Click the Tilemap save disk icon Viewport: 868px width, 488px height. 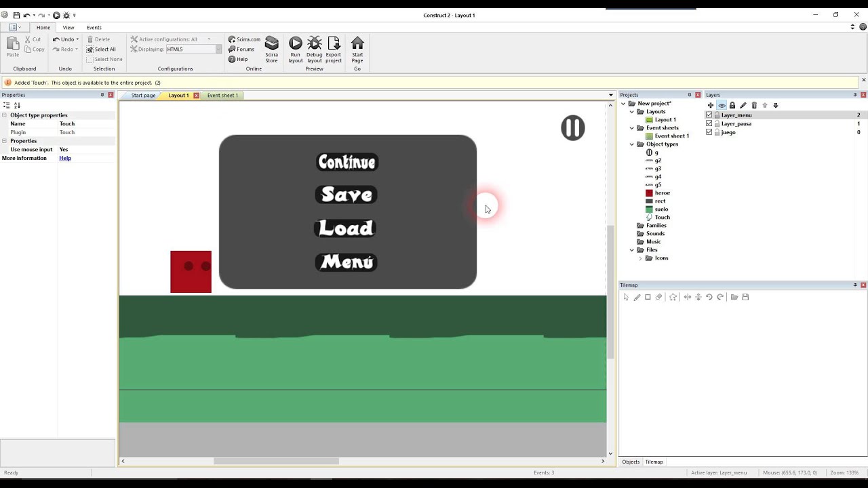[745, 297]
